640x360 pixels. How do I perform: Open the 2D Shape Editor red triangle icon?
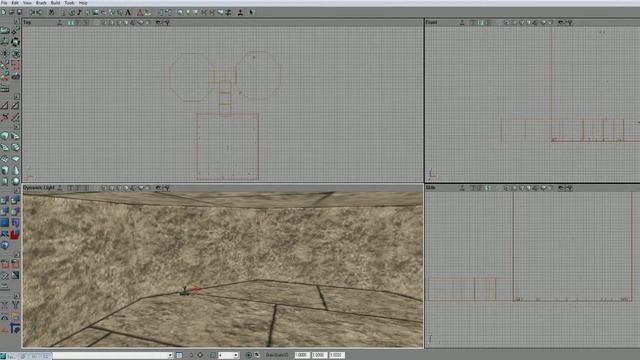point(140,12)
